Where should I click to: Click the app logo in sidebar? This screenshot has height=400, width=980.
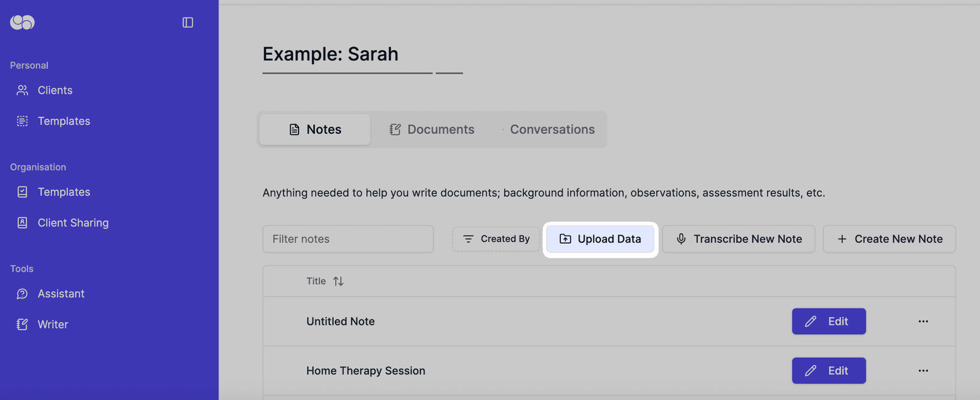tap(22, 22)
